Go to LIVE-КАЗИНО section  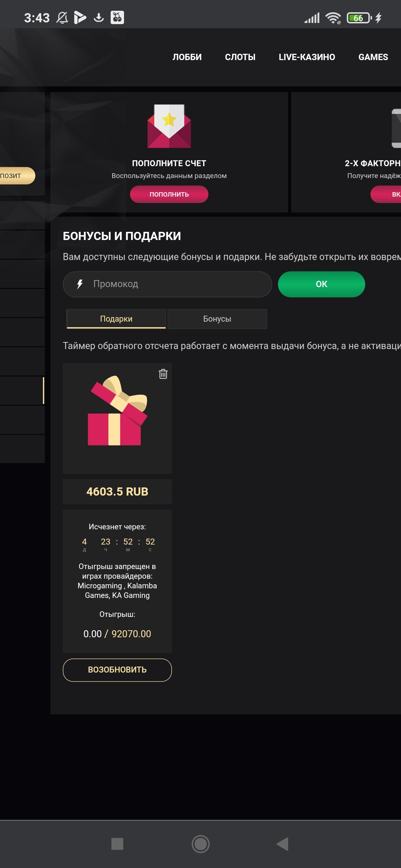point(307,57)
